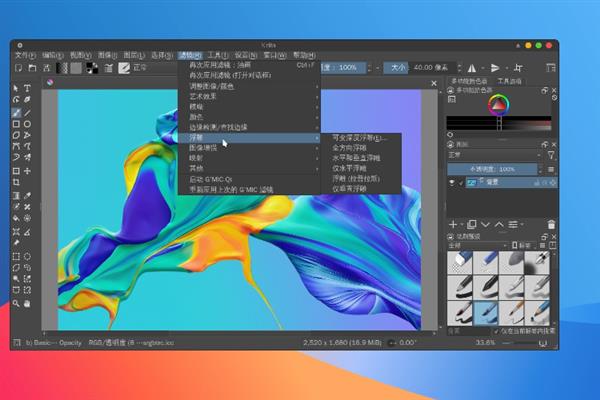Image resolution: width=600 pixels, height=400 pixels.
Task: Toggle the Layers docker lock icon
Action: (450, 144)
